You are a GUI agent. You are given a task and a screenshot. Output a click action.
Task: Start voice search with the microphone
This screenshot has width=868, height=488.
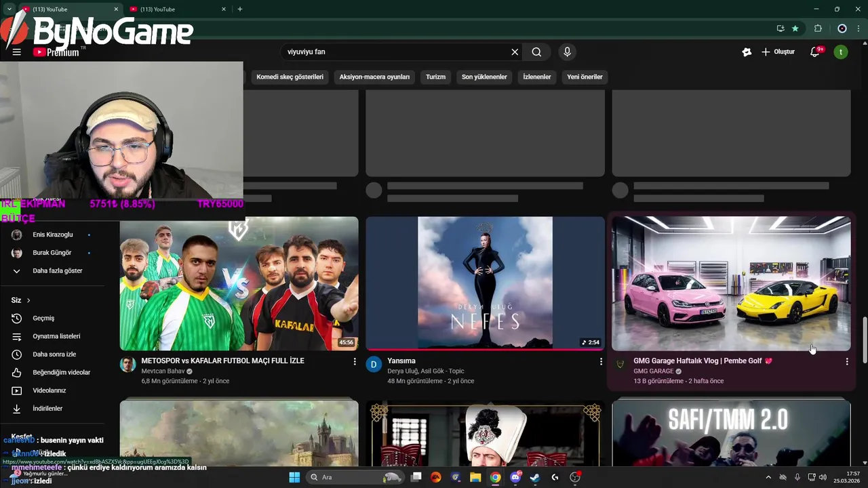(x=568, y=52)
